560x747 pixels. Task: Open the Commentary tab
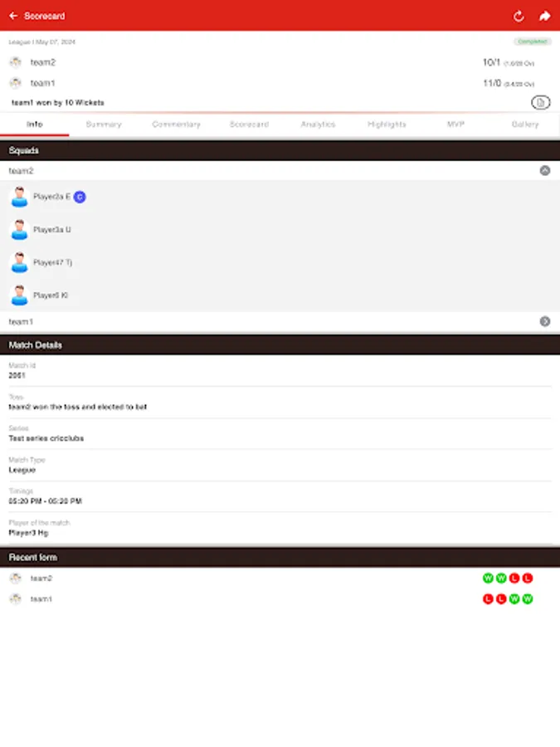click(176, 124)
